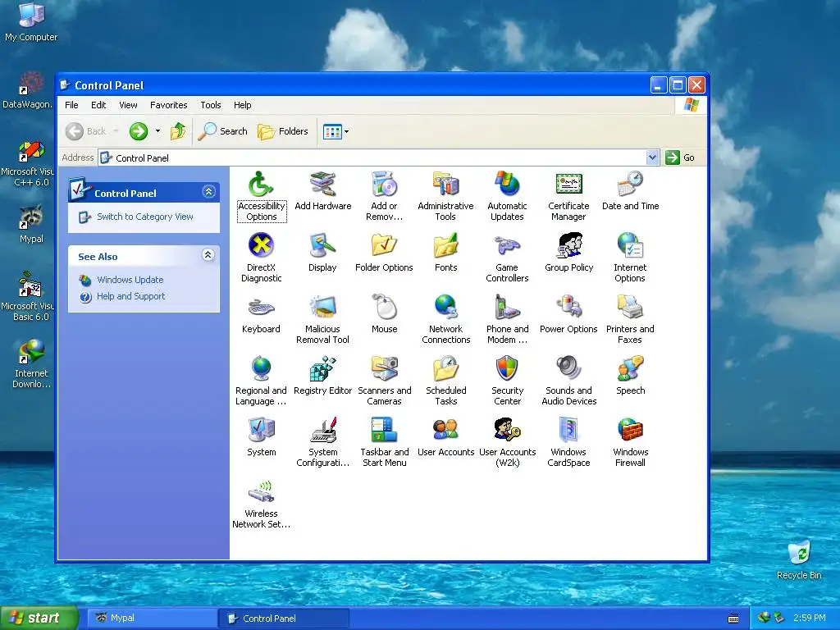The height and width of the screenshot is (630, 840).
Task: Open the View menu
Action: [x=128, y=105]
